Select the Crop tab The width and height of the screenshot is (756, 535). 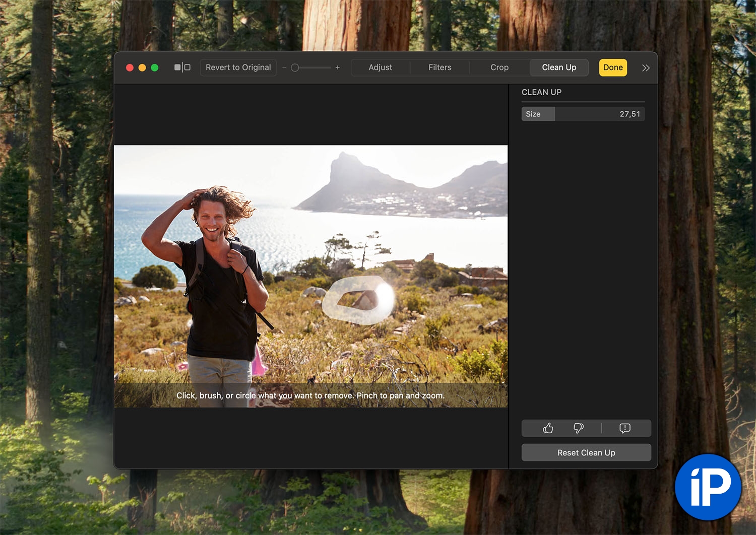click(499, 68)
